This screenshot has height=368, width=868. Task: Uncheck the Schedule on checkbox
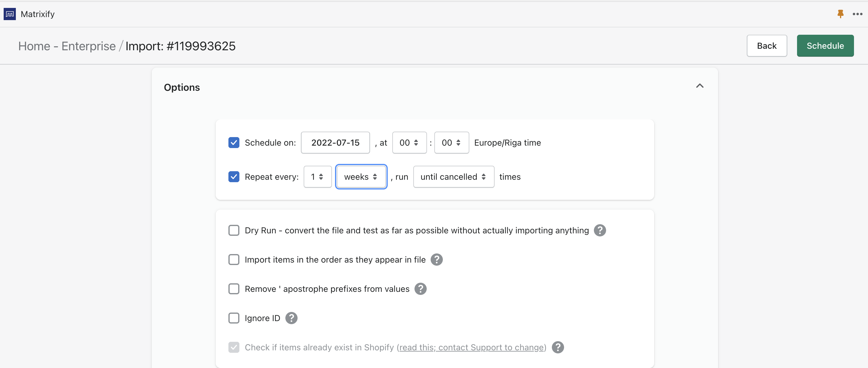[x=234, y=143]
